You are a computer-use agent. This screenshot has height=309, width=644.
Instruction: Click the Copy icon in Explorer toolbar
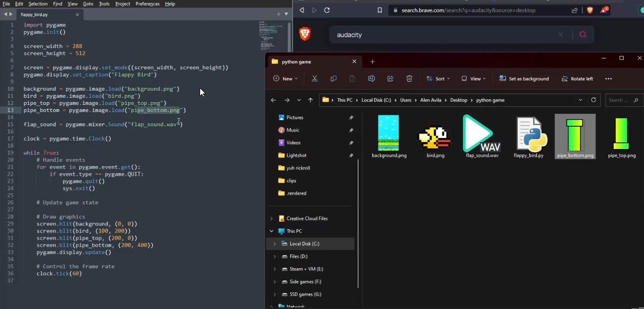pyautogui.click(x=333, y=79)
